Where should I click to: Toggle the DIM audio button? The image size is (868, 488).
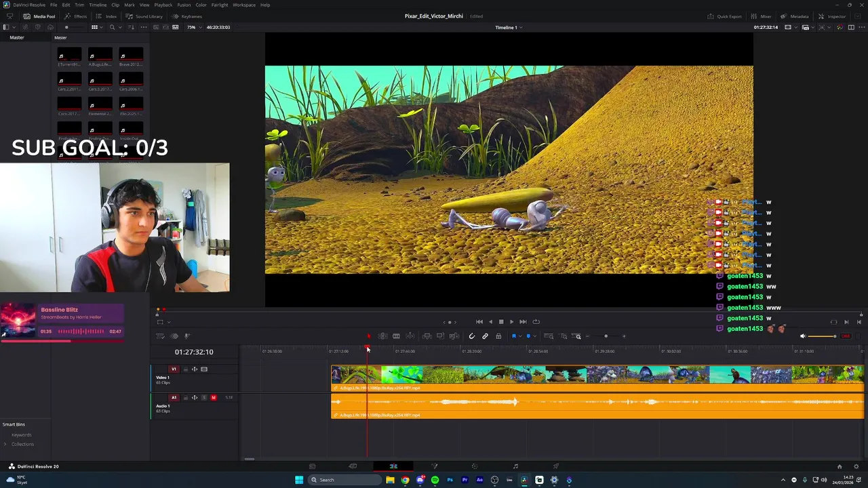[x=846, y=336]
